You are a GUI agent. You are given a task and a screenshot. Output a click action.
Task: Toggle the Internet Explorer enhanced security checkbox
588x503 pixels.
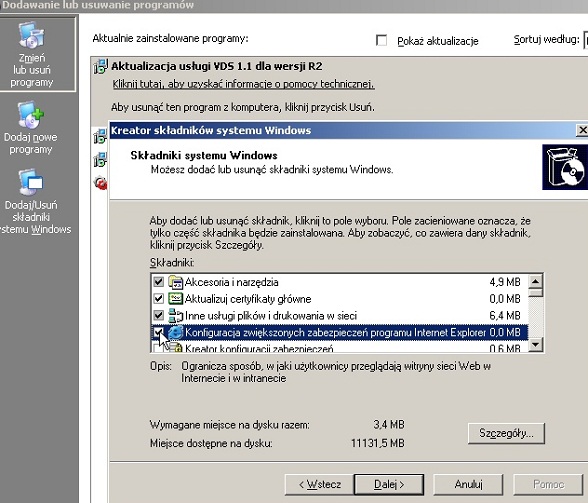[x=159, y=332]
